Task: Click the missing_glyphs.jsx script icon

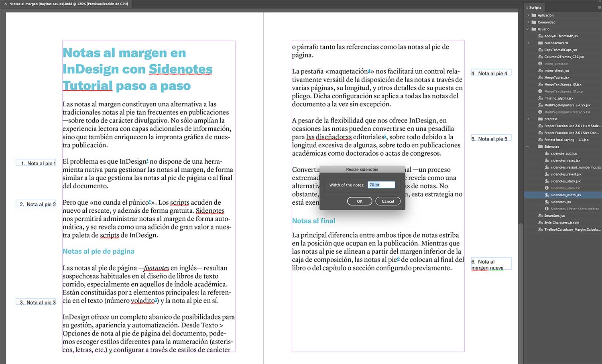Action: pyautogui.click(x=540, y=98)
